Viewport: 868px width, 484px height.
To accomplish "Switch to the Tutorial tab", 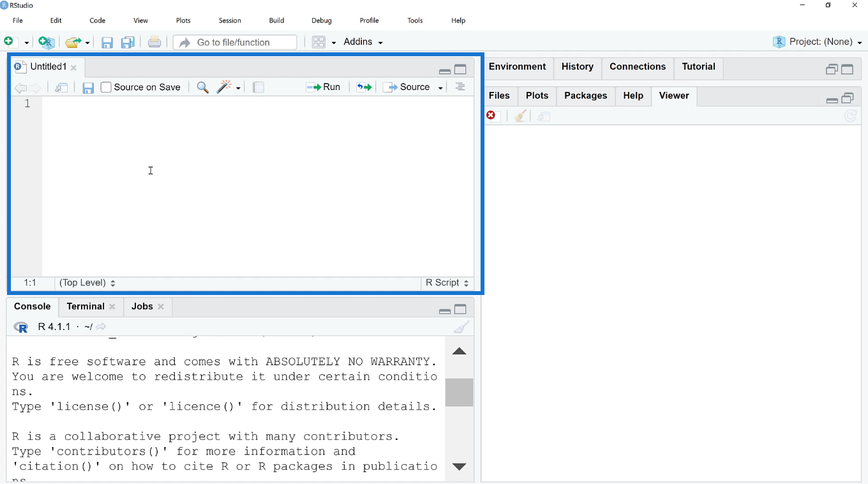I will pos(699,67).
